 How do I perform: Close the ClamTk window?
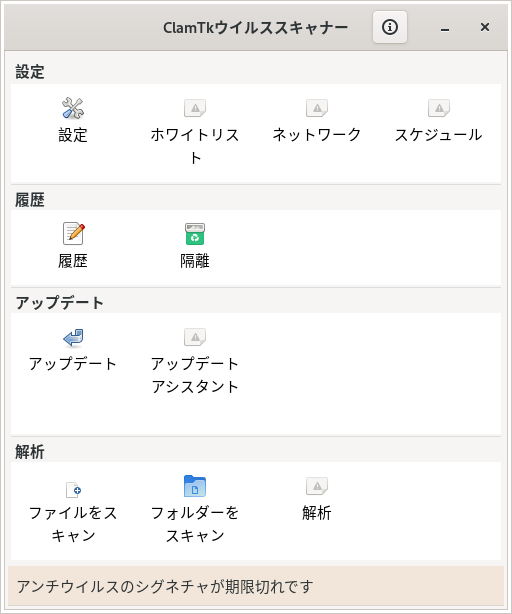click(485, 27)
